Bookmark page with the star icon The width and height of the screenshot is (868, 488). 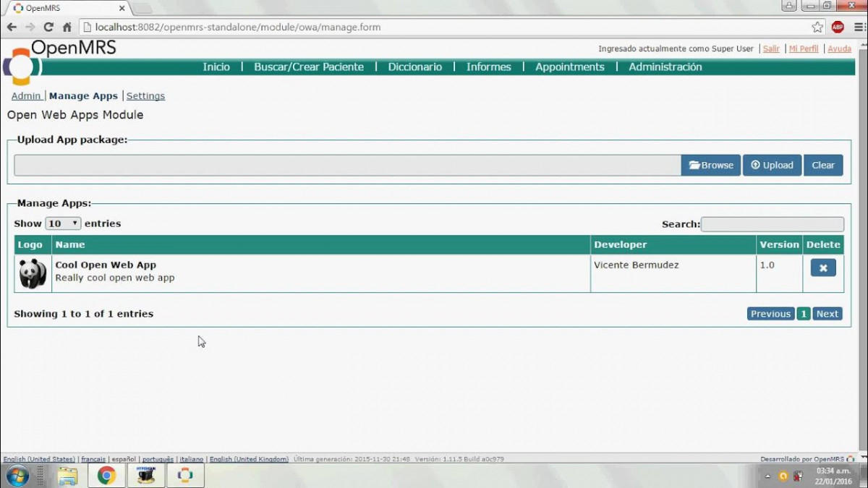pos(817,27)
